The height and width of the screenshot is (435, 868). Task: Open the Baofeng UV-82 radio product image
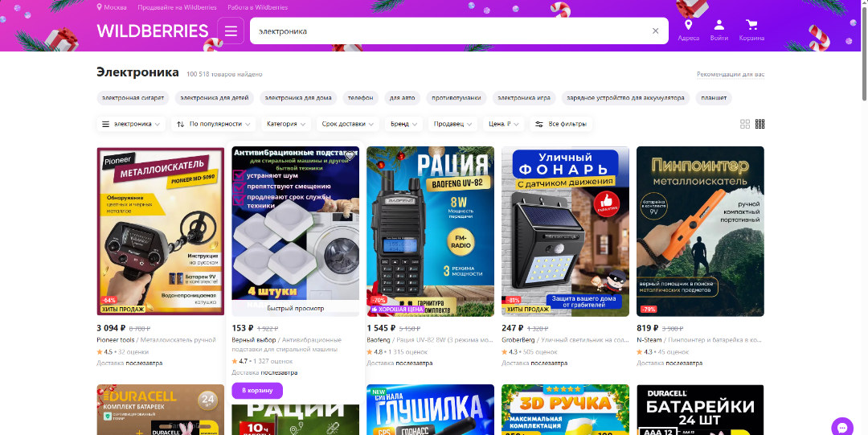click(x=430, y=229)
